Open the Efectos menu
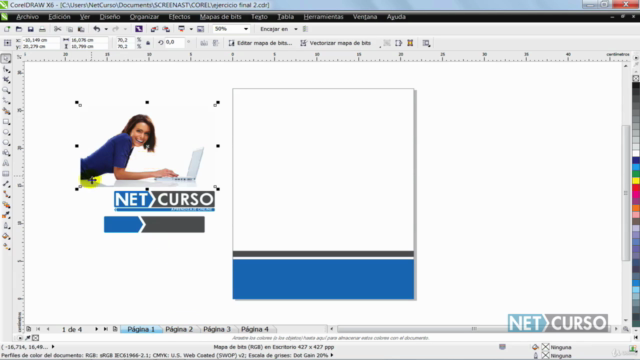 coord(179,17)
